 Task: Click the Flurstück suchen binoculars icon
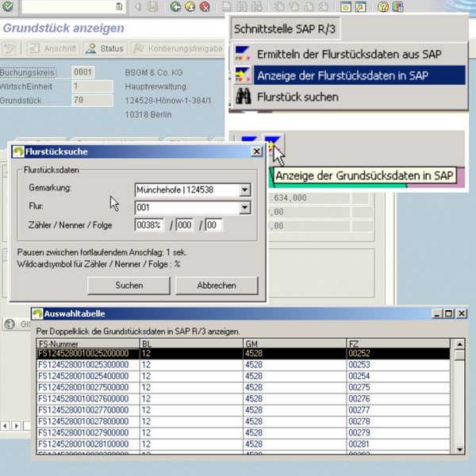[x=244, y=97]
